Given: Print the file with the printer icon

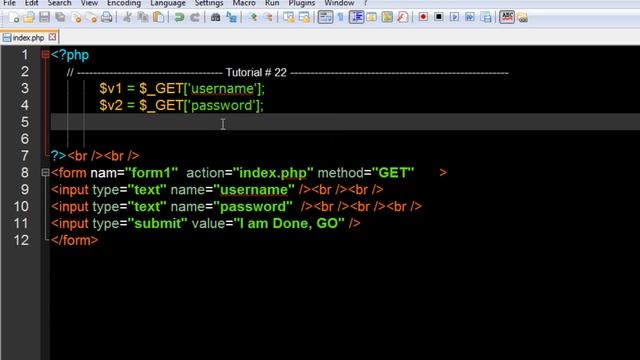Looking at the screenshot, I should click(107, 18).
